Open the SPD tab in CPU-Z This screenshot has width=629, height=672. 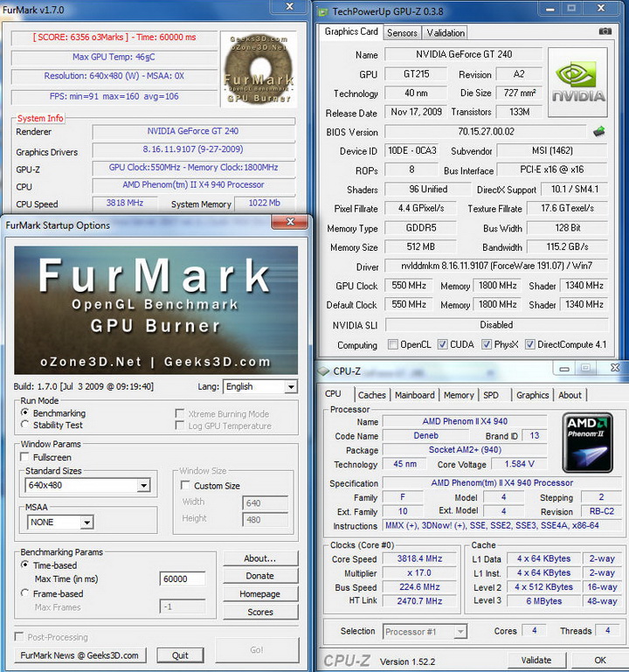point(491,395)
